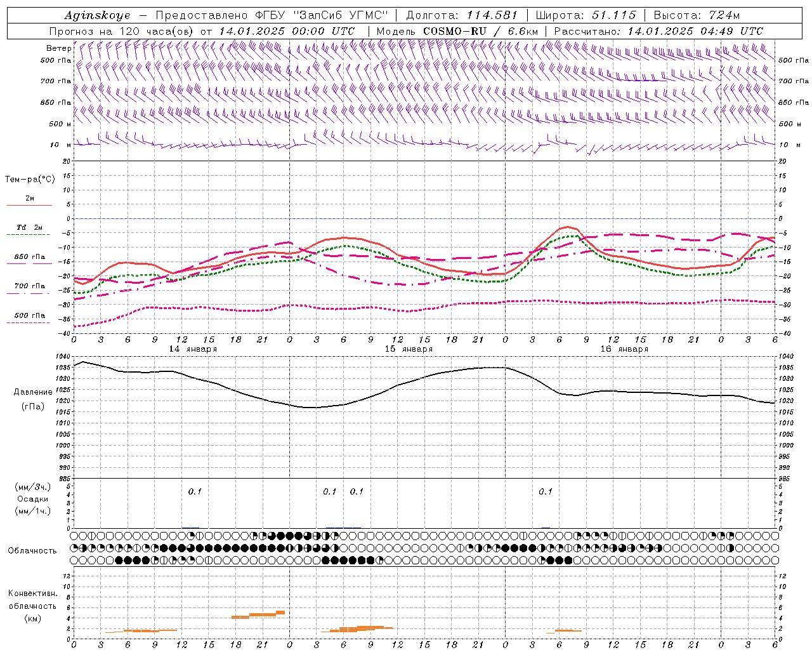
Task: Click the "Модель COSMO-RU / 6.6км" text
Action: point(457,31)
